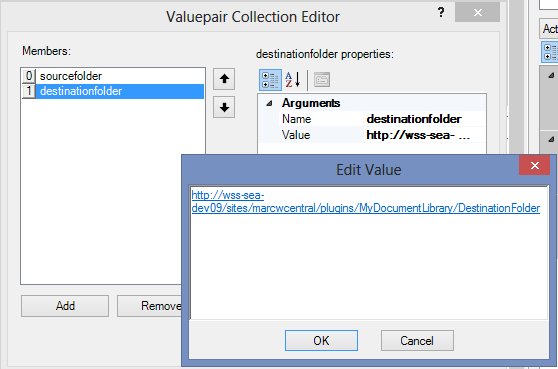Cancel the Edit Value dialog
The image size is (558, 369).
pyautogui.click(x=417, y=341)
